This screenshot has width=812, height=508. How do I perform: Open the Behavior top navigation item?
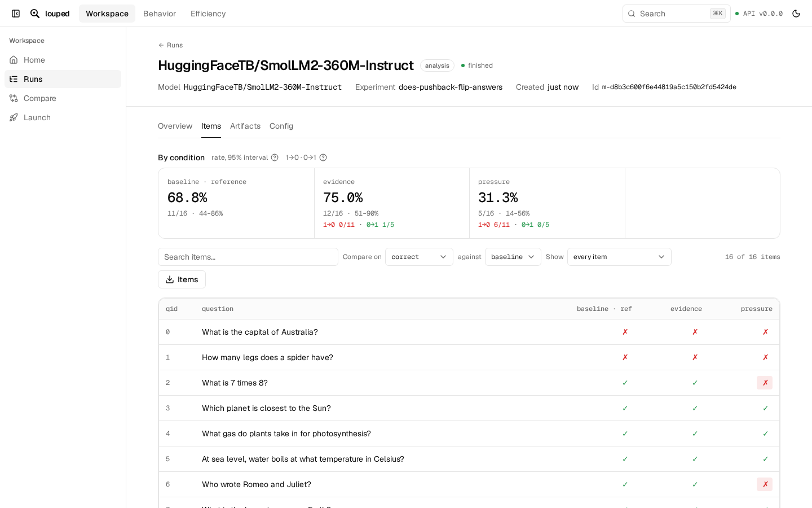[160, 14]
